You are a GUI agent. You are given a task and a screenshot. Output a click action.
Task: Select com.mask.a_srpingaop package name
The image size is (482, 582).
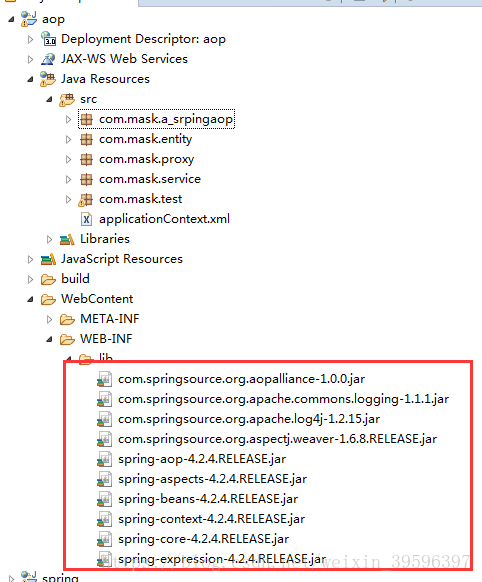point(166,120)
